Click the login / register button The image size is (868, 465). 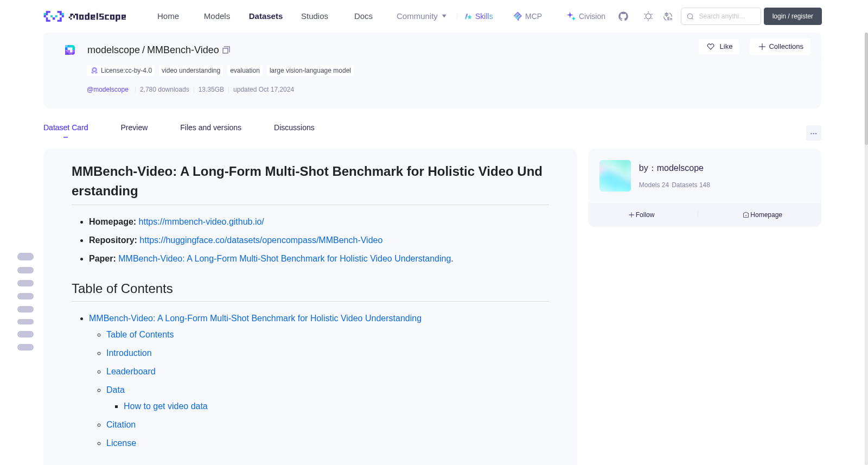pyautogui.click(x=793, y=16)
